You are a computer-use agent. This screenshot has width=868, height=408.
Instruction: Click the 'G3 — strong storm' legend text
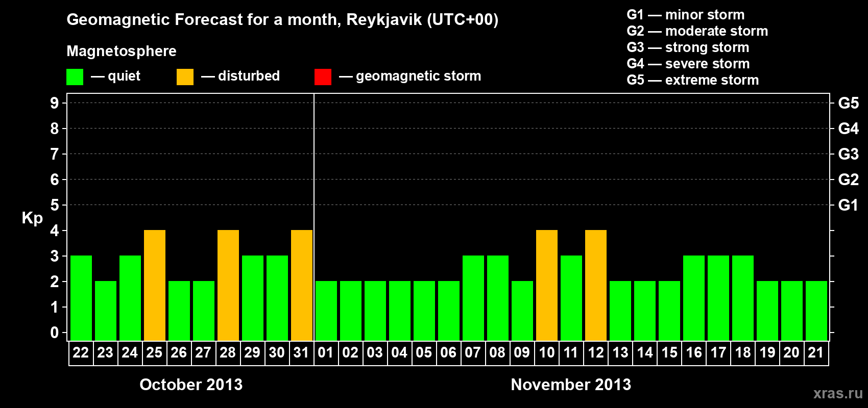[x=688, y=47]
